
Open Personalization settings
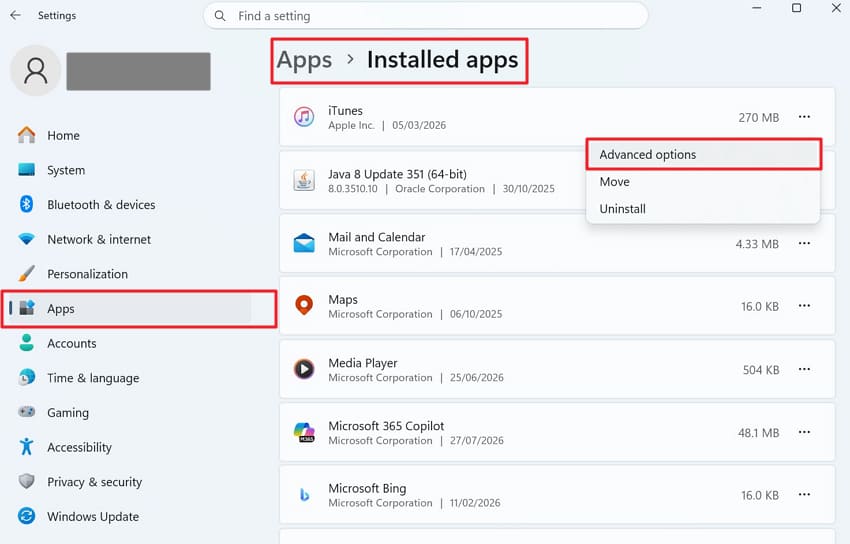87,274
